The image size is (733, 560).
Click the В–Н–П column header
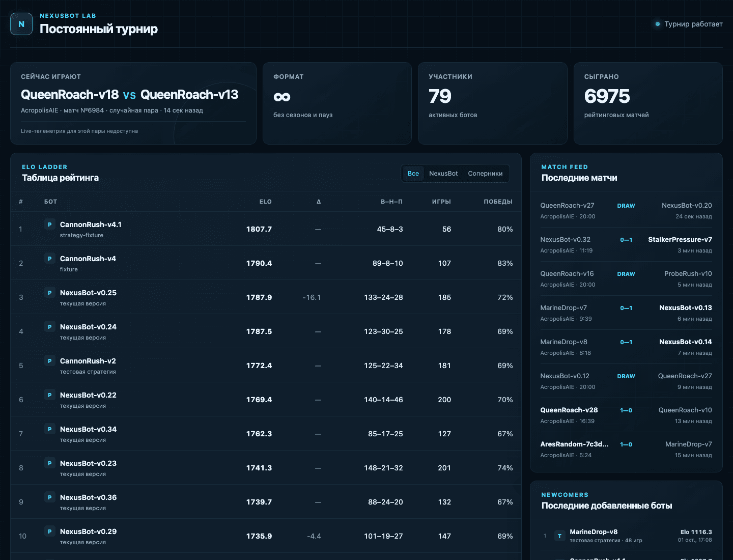(x=392, y=202)
